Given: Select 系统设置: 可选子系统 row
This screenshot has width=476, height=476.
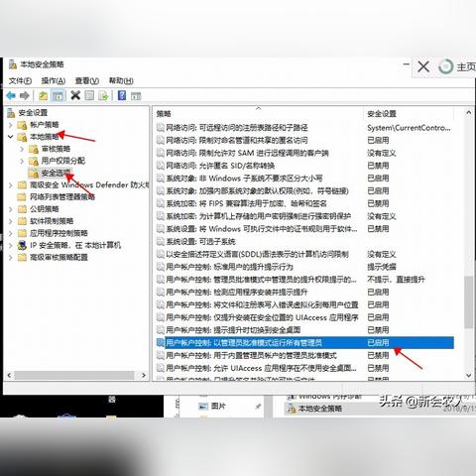Looking at the screenshot, I should (304, 242).
